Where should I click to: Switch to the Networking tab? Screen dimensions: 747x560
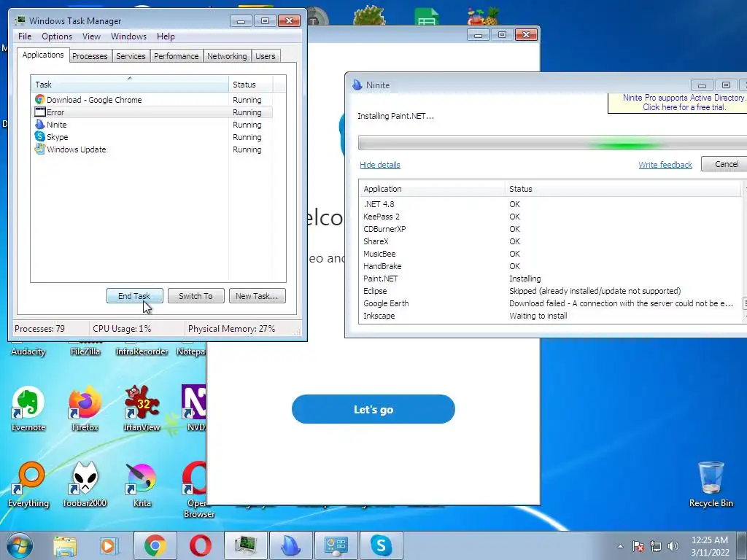click(227, 56)
